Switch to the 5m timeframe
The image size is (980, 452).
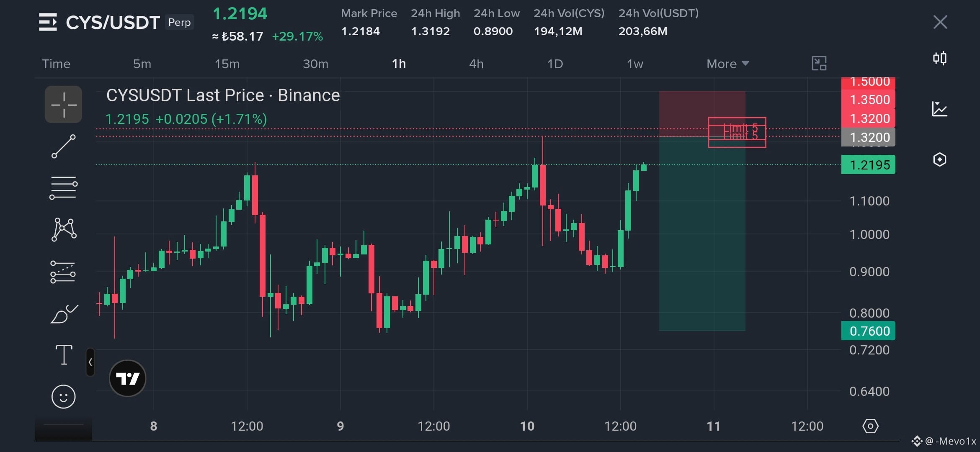(x=142, y=64)
